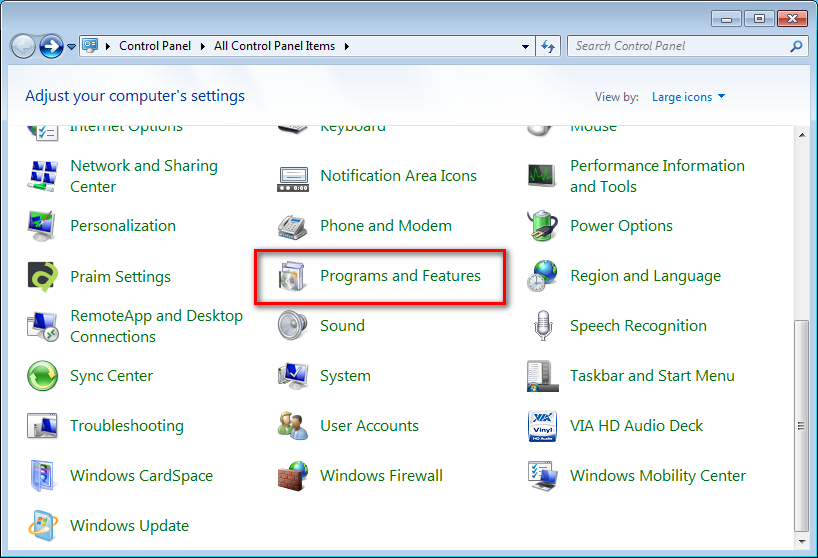This screenshot has width=818, height=558.
Task: Click the Taskbar and Start Menu icon
Action: click(542, 375)
